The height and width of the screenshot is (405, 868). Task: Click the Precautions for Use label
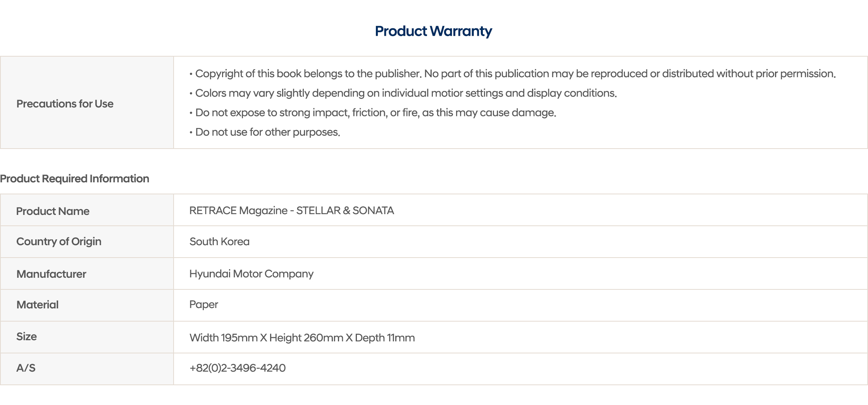[65, 104]
